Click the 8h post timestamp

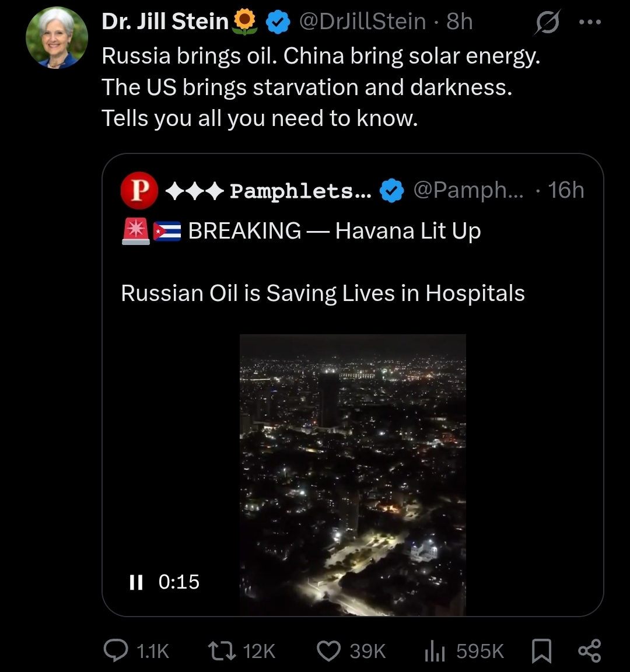click(x=460, y=22)
